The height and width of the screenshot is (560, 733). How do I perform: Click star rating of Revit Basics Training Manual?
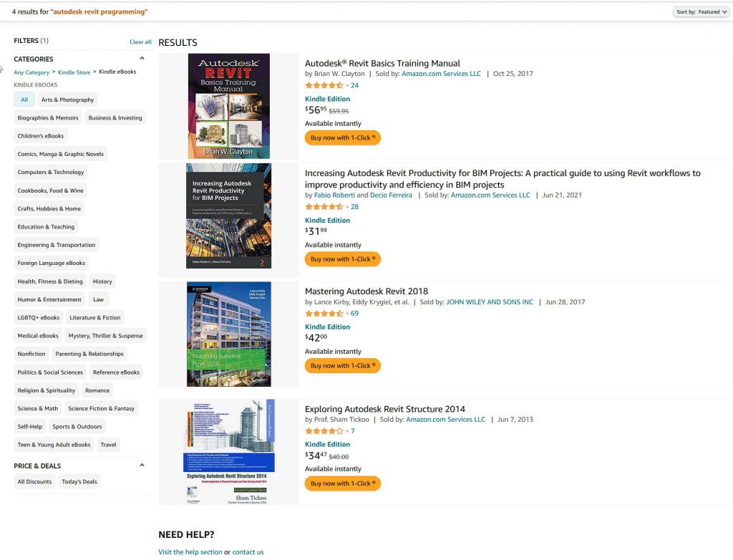pyautogui.click(x=324, y=85)
